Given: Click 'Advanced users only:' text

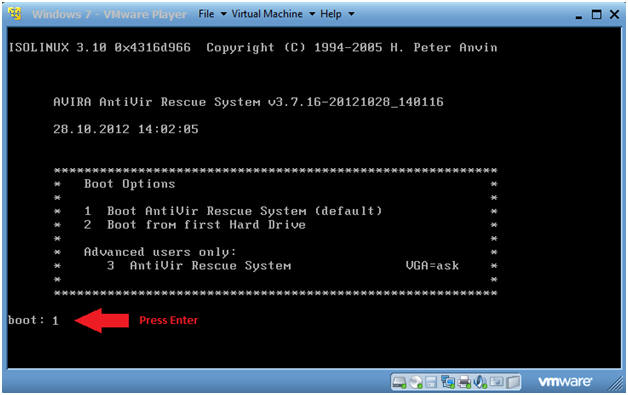Looking at the screenshot, I should [160, 252].
